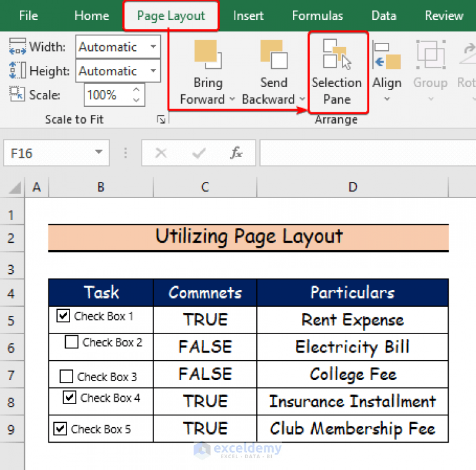
Task: Select row 9 header
Action: (12, 429)
